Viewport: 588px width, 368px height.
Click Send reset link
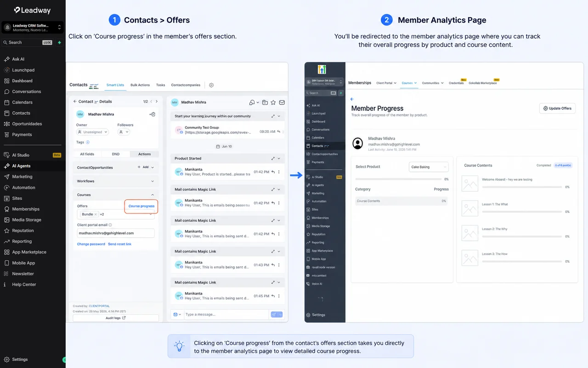[119, 244]
